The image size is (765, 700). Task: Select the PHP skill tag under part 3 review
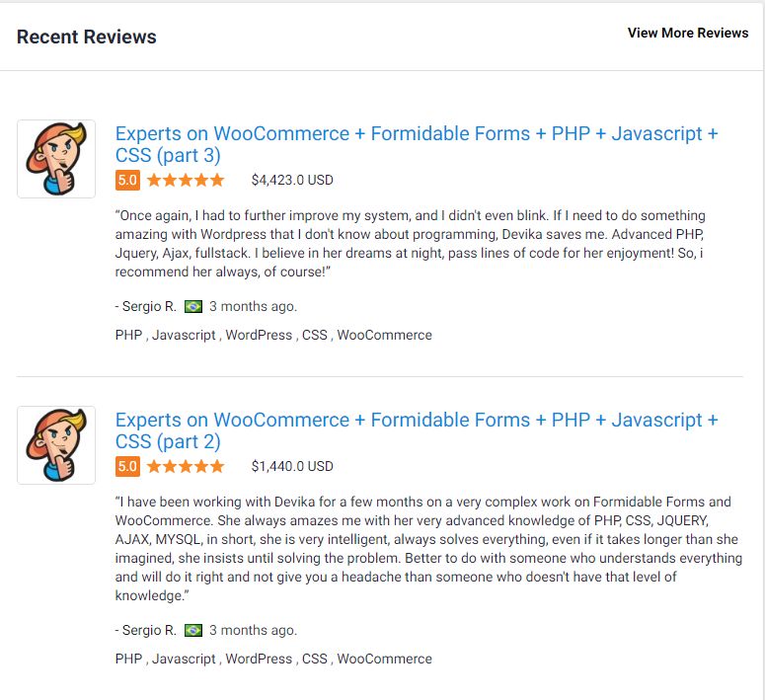tap(128, 335)
